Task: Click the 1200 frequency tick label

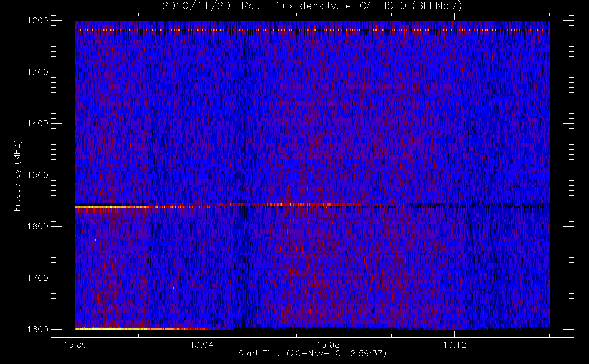Action: (38, 21)
